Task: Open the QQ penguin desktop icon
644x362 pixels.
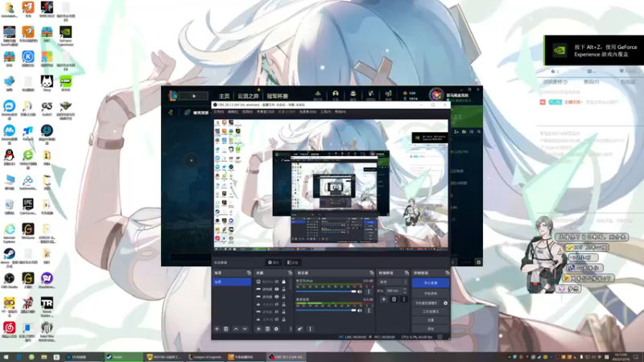Action: (9, 157)
